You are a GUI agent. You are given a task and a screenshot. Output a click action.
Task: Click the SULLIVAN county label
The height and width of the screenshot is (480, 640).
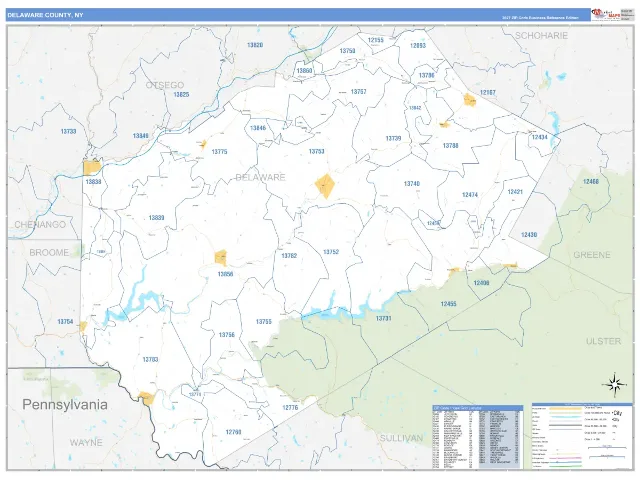pos(401,438)
